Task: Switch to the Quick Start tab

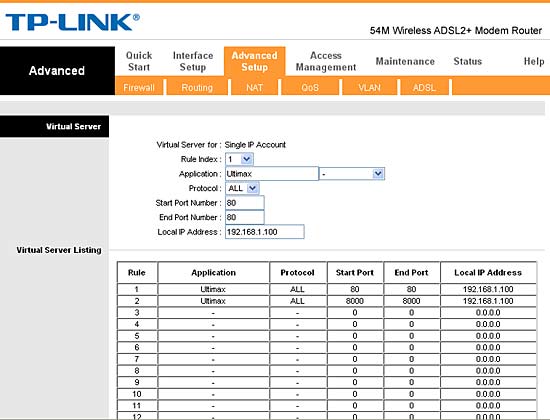Action: (x=139, y=61)
